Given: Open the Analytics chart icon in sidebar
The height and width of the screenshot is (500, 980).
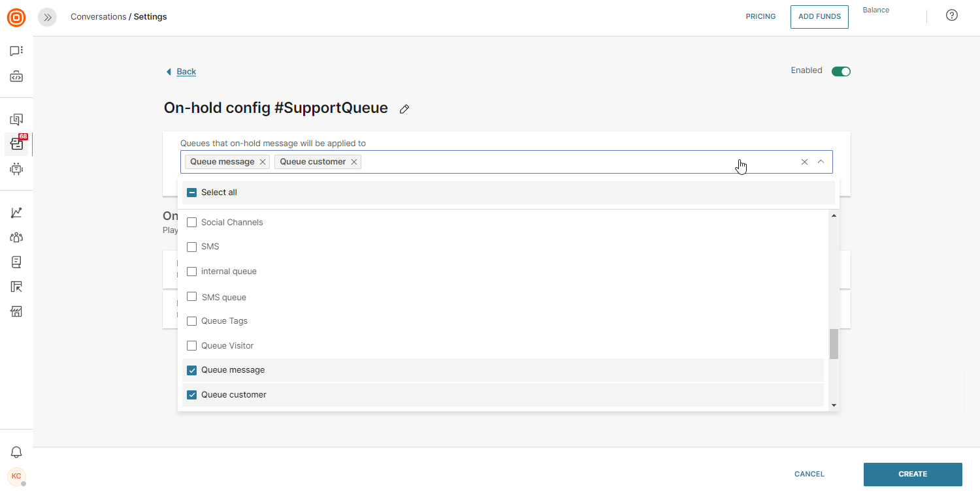Looking at the screenshot, I should pyautogui.click(x=16, y=213).
